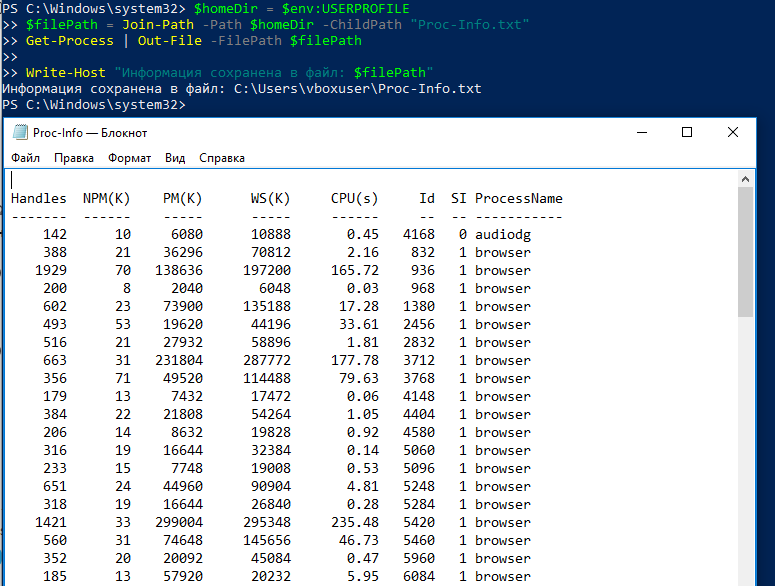Click CPU value 235.48
Image resolution: width=775 pixels, height=586 pixels.
click(354, 522)
